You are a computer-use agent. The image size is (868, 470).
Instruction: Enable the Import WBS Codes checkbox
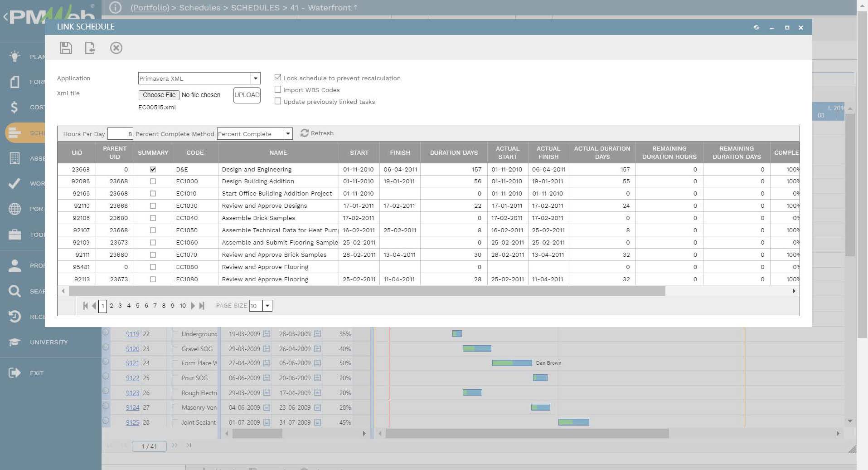pos(278,89)
